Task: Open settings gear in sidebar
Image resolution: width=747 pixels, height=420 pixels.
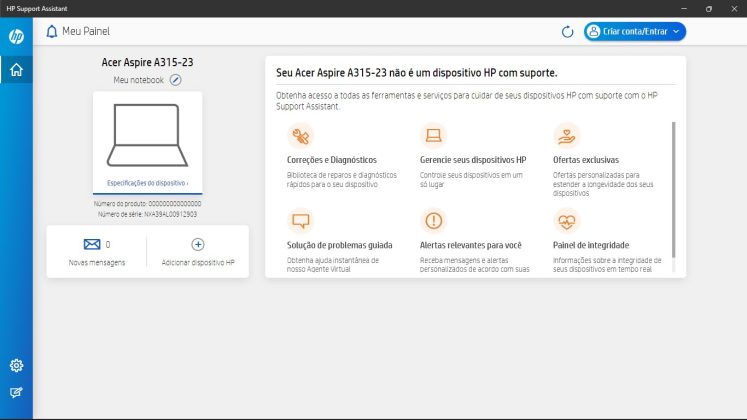Action: (16, 365)
